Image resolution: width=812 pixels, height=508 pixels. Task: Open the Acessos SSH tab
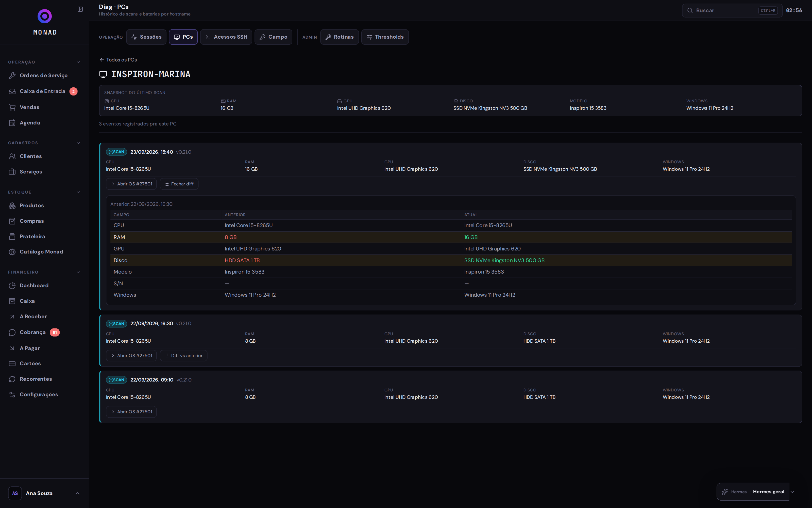tap(226, 37)
